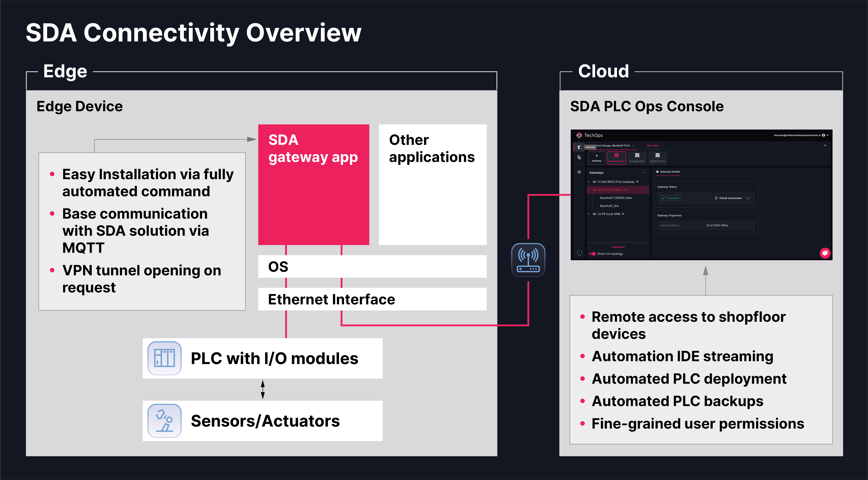Screen dimensions: 868x480
Task: Click the VPN tunnel opening on request bullet
Action: point(142,279)
